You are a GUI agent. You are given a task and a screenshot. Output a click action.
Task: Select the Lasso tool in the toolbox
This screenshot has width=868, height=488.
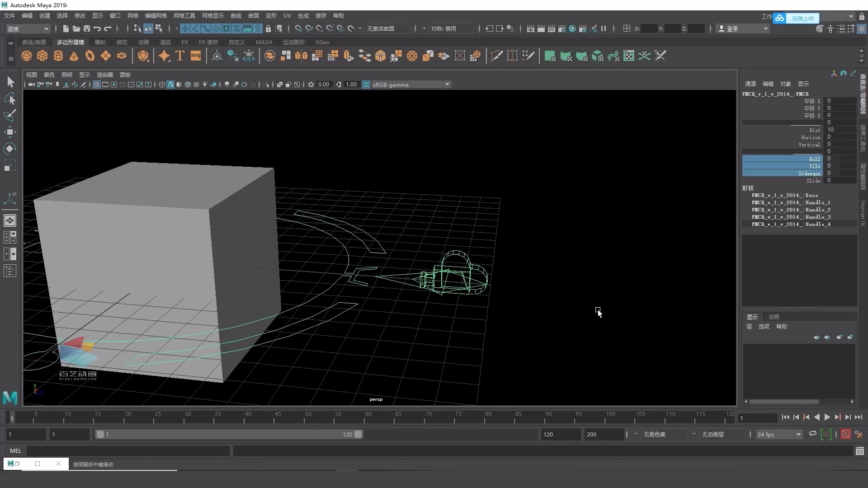point(10,99)
